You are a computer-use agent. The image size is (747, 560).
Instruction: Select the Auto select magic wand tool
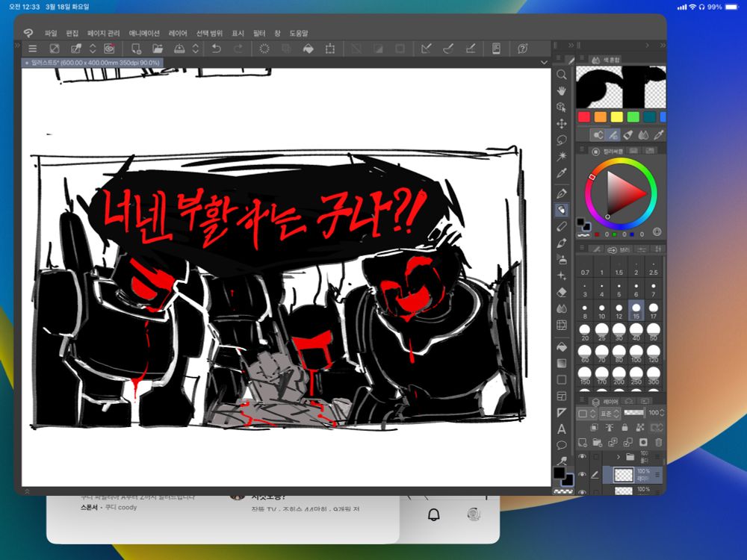click(562, 156)
